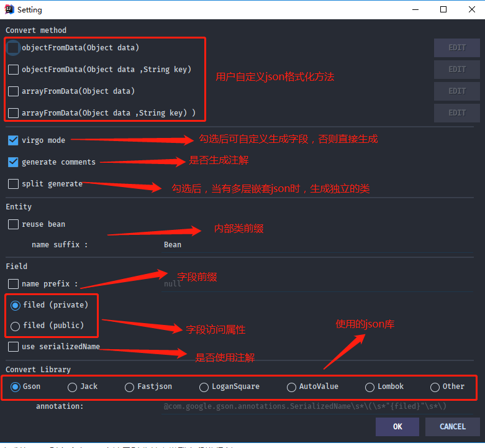Screen dimensions: 485x448
Task: Click the Entity section label
Action: (x=19, y=207)
